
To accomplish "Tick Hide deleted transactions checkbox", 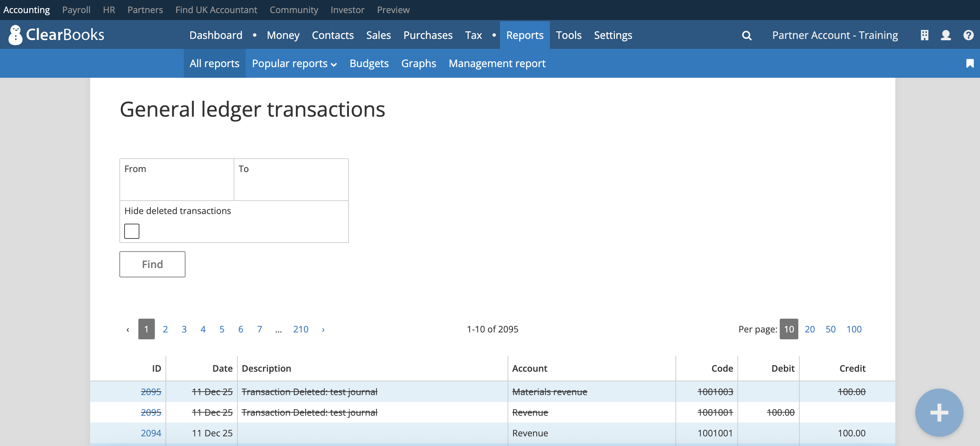I will click(x=132, y=231).
